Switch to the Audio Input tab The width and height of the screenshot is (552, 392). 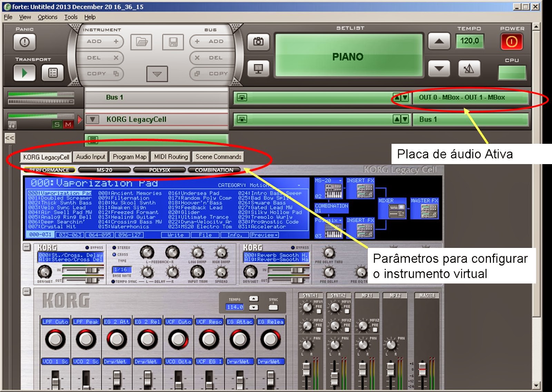point(91,157)
